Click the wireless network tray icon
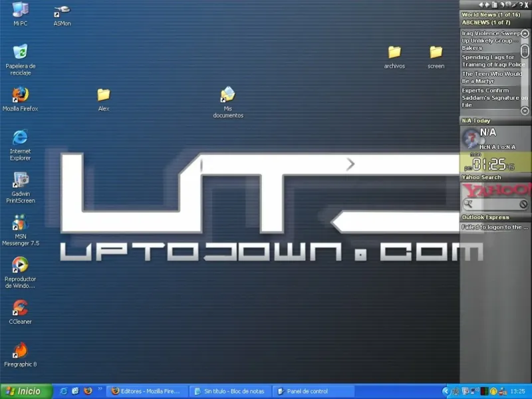Image resolution: width=532 pixels, height=399 pixels. pyautogui.click(x=475, y=391)
